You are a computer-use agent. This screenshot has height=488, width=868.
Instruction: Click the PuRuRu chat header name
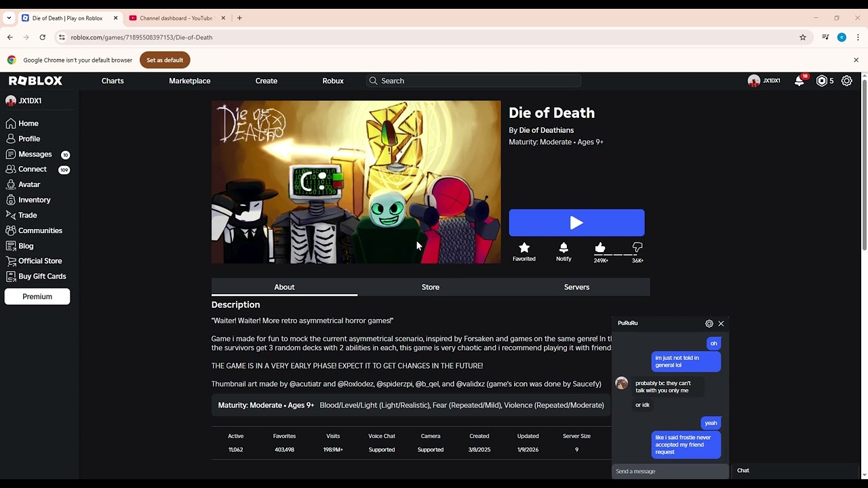[627, 323]
